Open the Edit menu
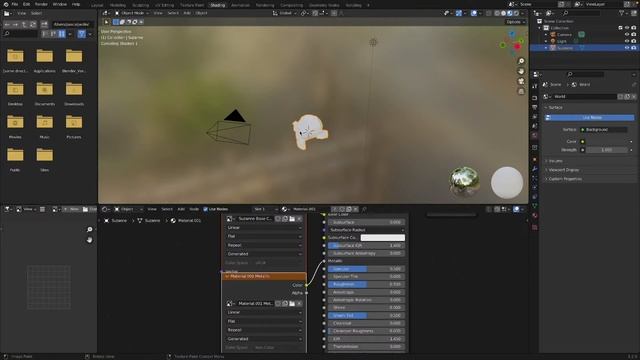Image resolution: width=640 pixels, height=360 pixels. tap(27, 4)
